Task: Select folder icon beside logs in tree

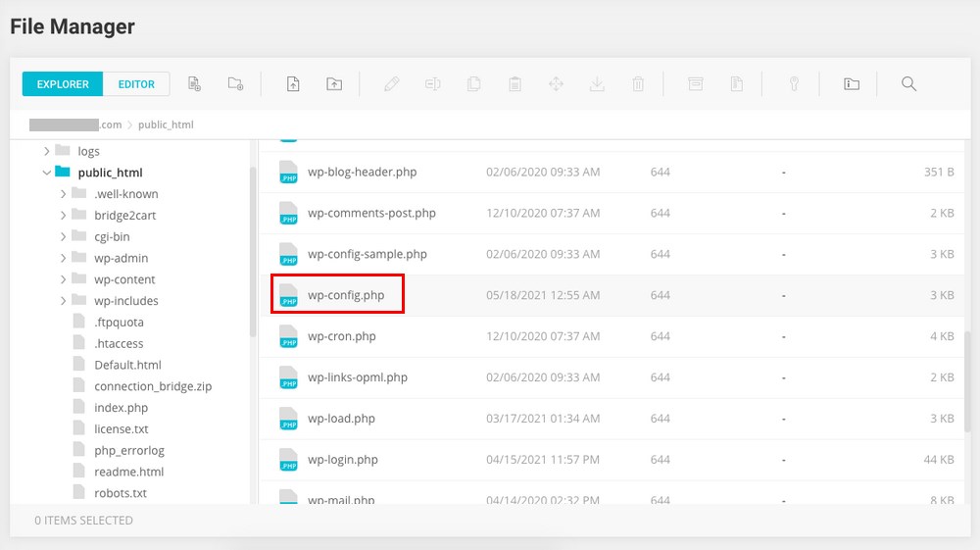Action: 63,150
